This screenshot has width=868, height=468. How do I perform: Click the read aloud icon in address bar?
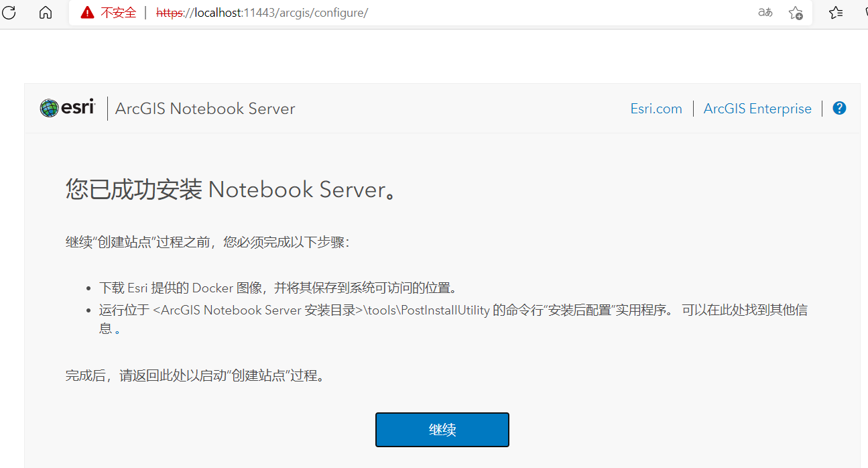pyautogui.click(x=765, y=13)
